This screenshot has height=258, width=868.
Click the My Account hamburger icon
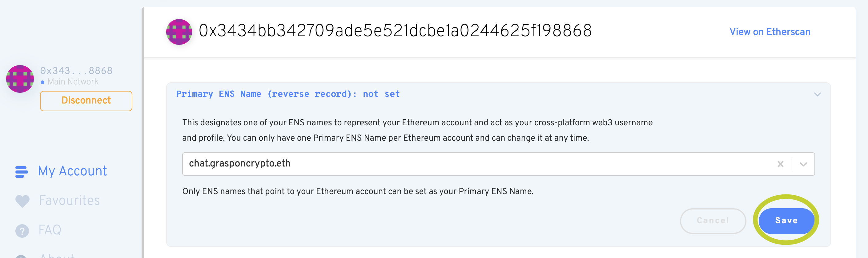coord(22,172)
